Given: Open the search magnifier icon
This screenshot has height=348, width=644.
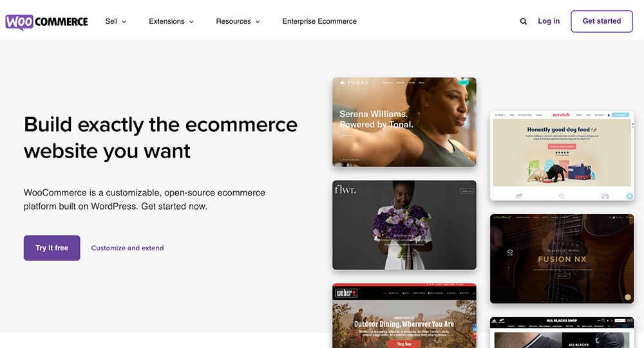Looking at the screenshot, I should pyautogui.click(x=523, y=21).
